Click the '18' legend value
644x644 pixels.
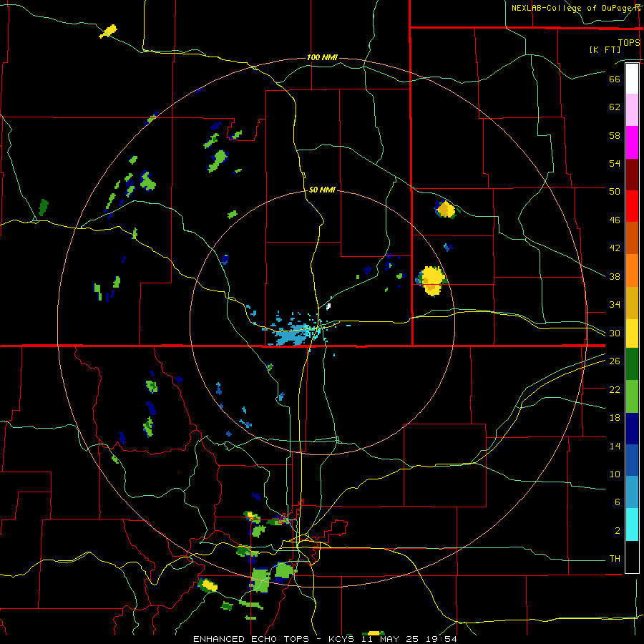pos(615,418)
